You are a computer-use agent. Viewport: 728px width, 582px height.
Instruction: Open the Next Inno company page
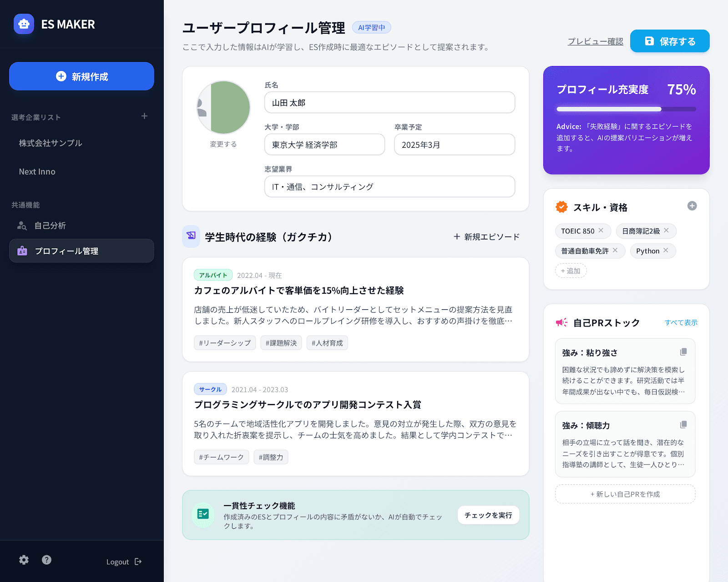point(37,171)
